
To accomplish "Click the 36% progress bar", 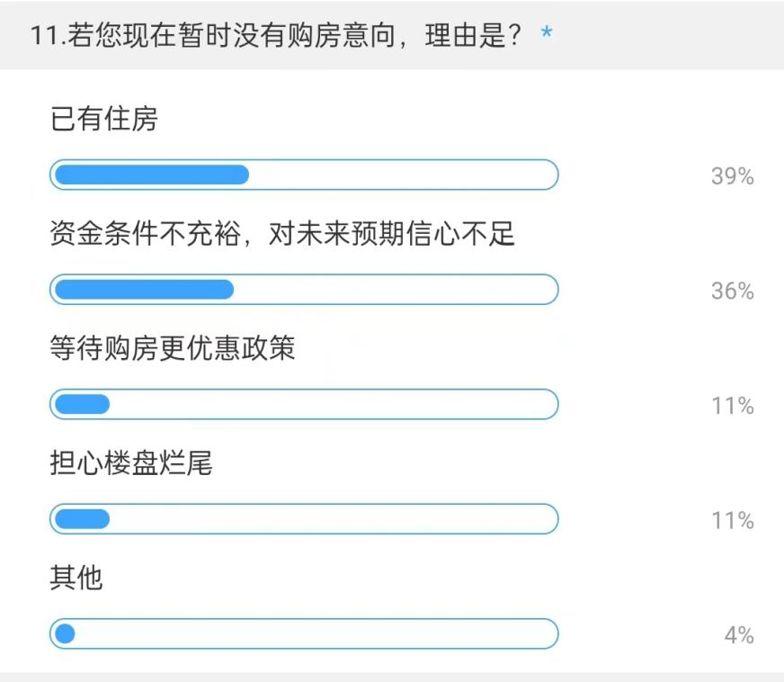I will point(304,289).
